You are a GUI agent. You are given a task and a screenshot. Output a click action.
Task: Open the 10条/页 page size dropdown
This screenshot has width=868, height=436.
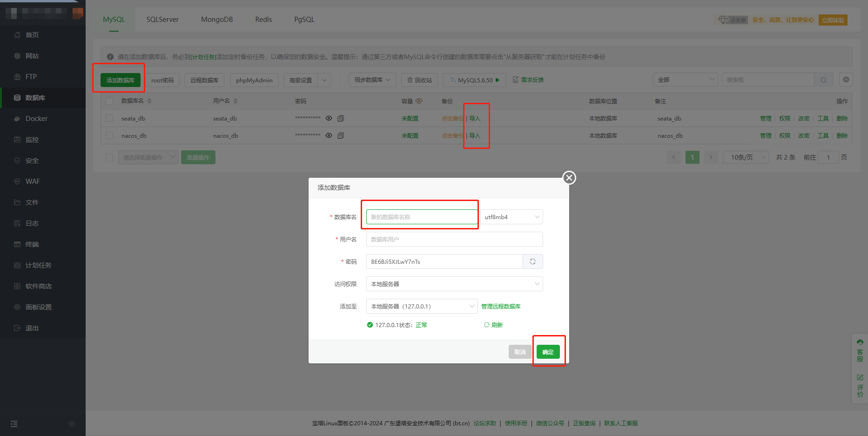point(746,157)
